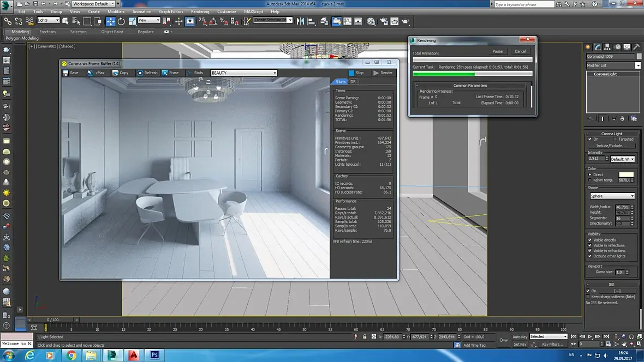Refresh the Corona frame buffer
Viewport: 644px width, 362px height.
pos(147,73)
